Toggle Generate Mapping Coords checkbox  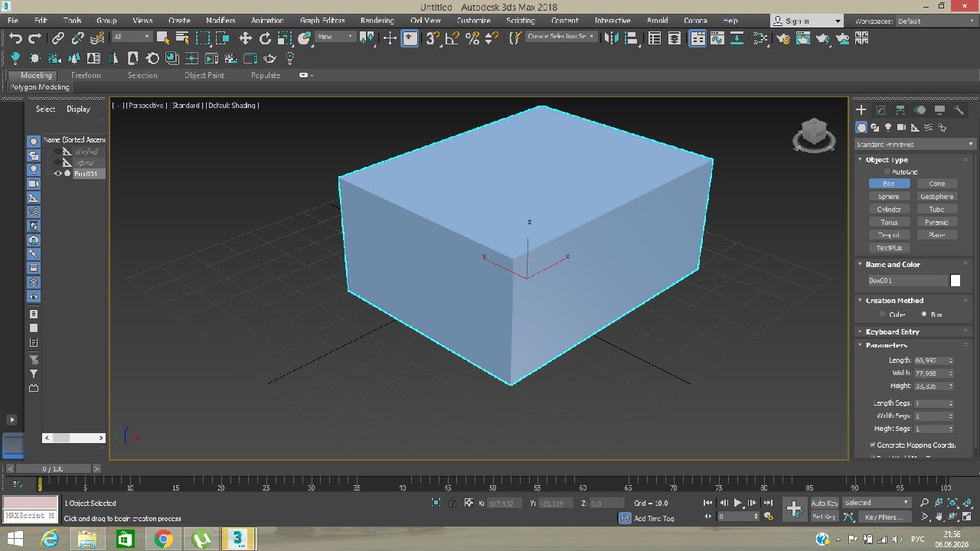coord(873,445)
